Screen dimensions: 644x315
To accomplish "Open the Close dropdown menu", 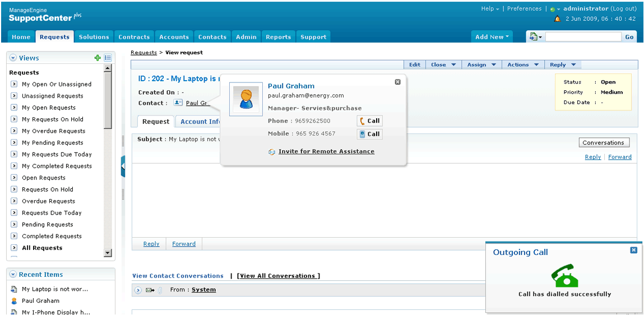I will point(443,65).
